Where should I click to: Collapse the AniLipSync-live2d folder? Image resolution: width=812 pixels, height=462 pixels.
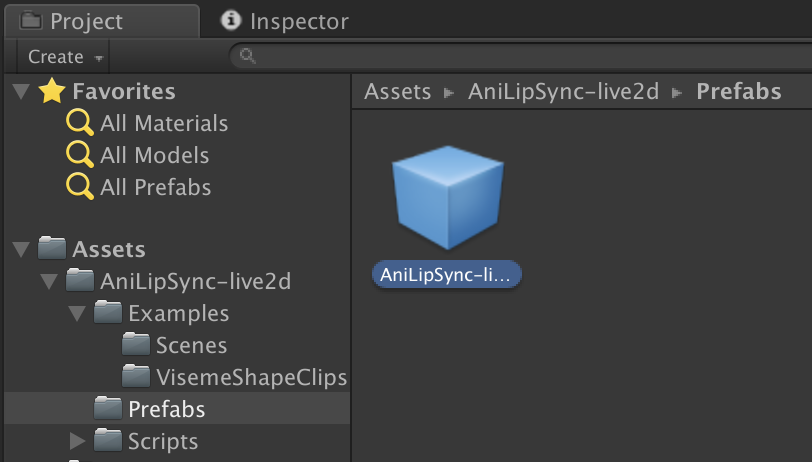tap(49, 282)
